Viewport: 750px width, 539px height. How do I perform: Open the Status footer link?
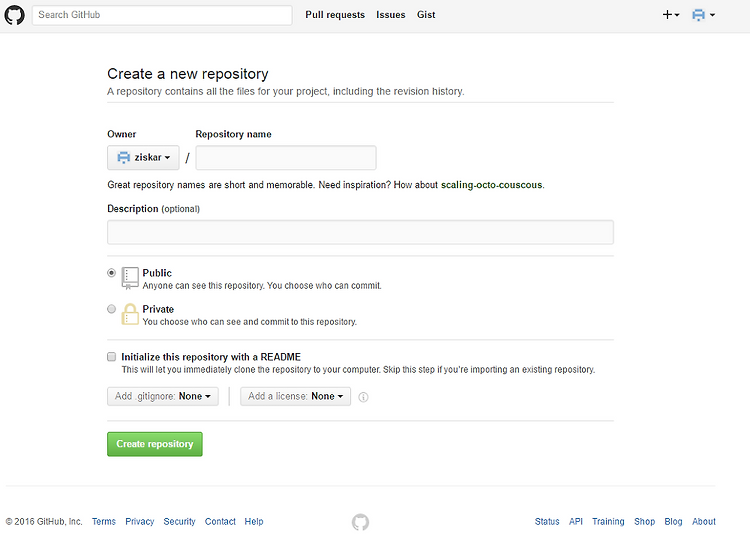point(547,522)
